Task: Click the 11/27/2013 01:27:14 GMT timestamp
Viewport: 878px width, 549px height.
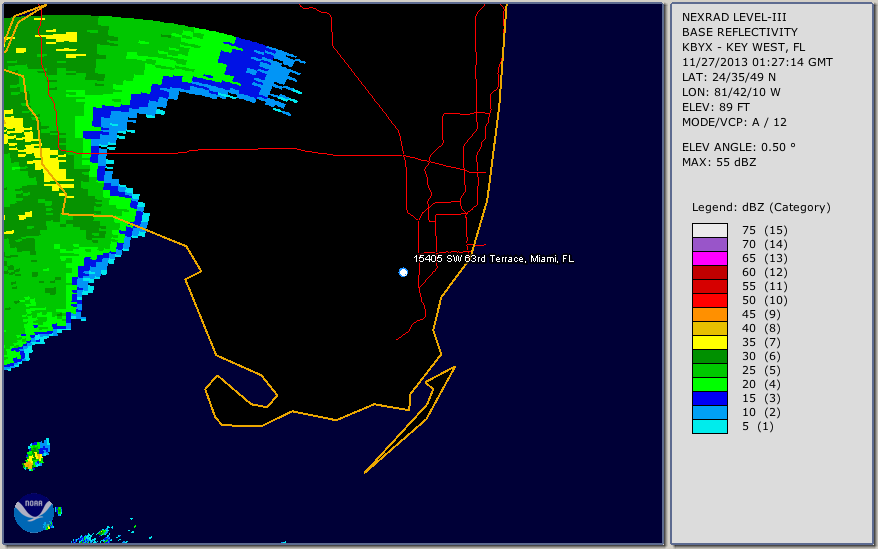Action: tap(757, 62)
